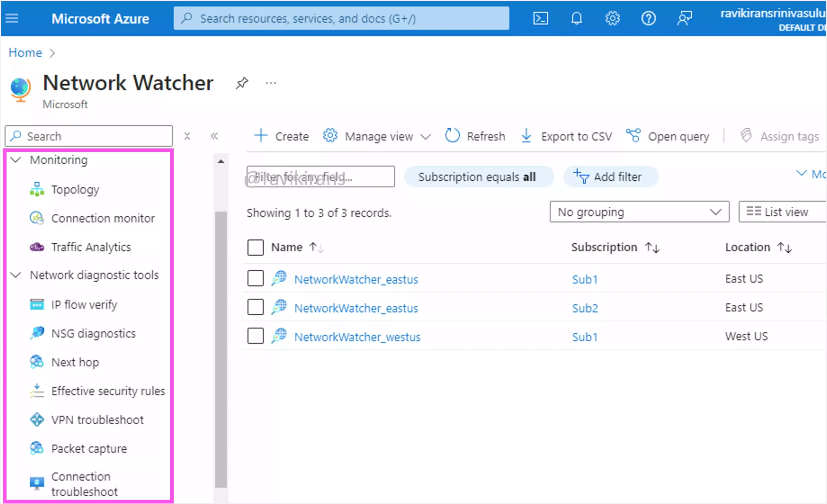This screenshot has width=827, height=504.
Task: Click the Network Watcher globe logo
Action: coord(20,89)
